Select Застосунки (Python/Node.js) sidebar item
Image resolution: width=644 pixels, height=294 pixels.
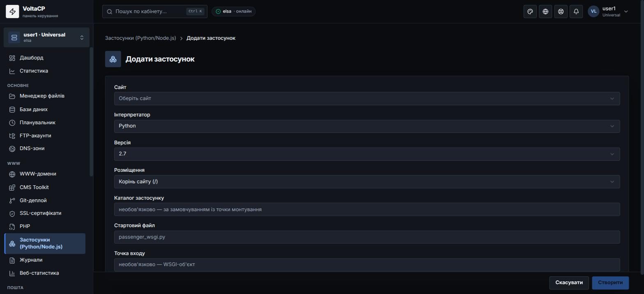click(x=45, y=244)
